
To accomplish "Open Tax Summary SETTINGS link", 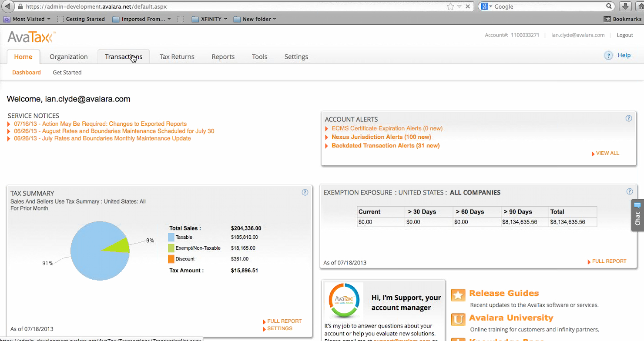I will [x=279, y=328].
